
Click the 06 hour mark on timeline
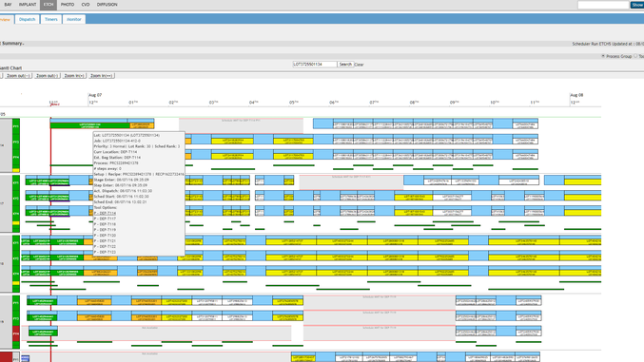tap(334, 103)
